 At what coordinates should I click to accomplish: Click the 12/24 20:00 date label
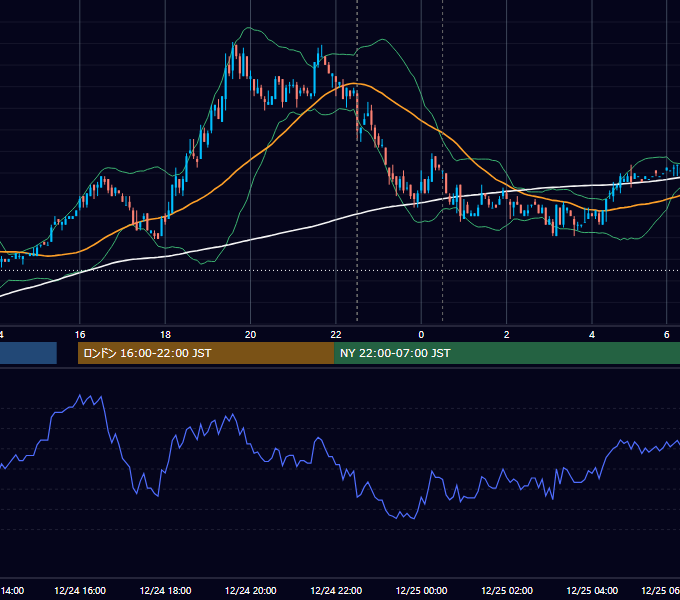click(251, 590)
